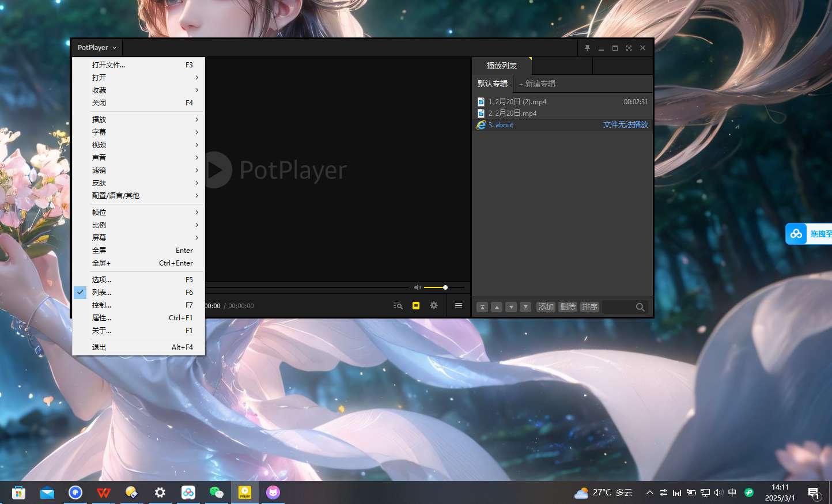The width and height of the screenshot is (832, 504).
Task: Open system volume tray icon
Action: coord(718,492)
